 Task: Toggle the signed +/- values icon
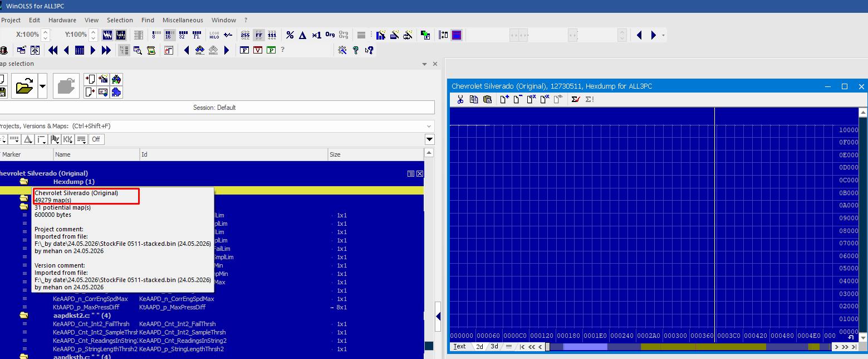click(x=228, y=35)
